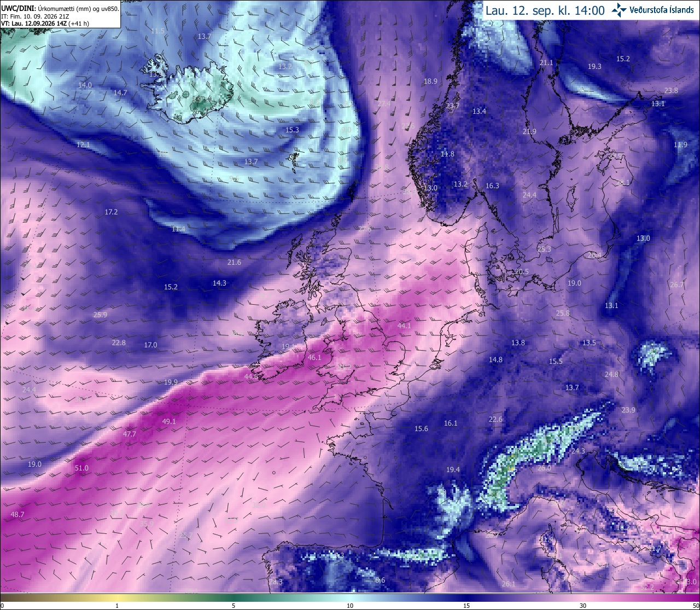Click the 51.0 precipitable water value label
Image resolution: width=700 pixels, height=610 pixels.
click(81, 468)
